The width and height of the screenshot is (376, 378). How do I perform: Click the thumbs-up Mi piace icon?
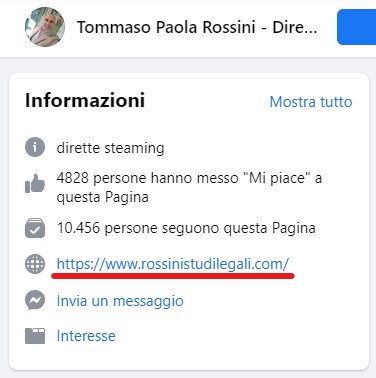(35, 184)
